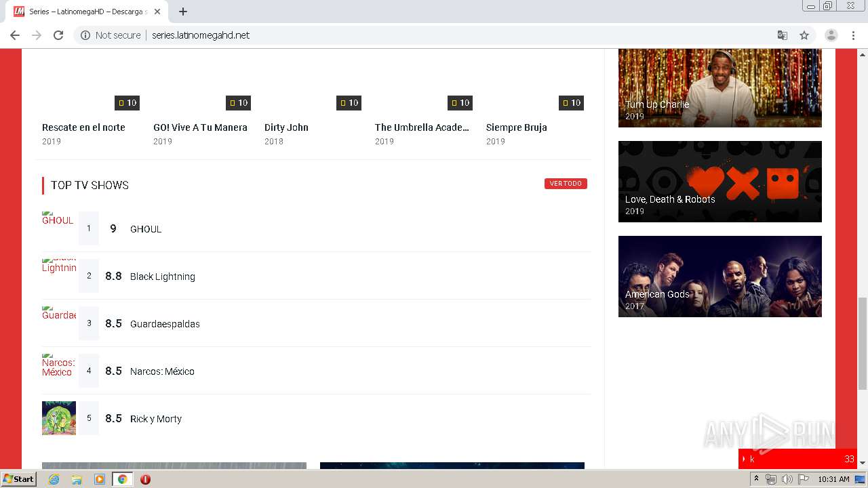Open the Chrome profile avatar
This screenshot has width=868, height=488.
831,35
